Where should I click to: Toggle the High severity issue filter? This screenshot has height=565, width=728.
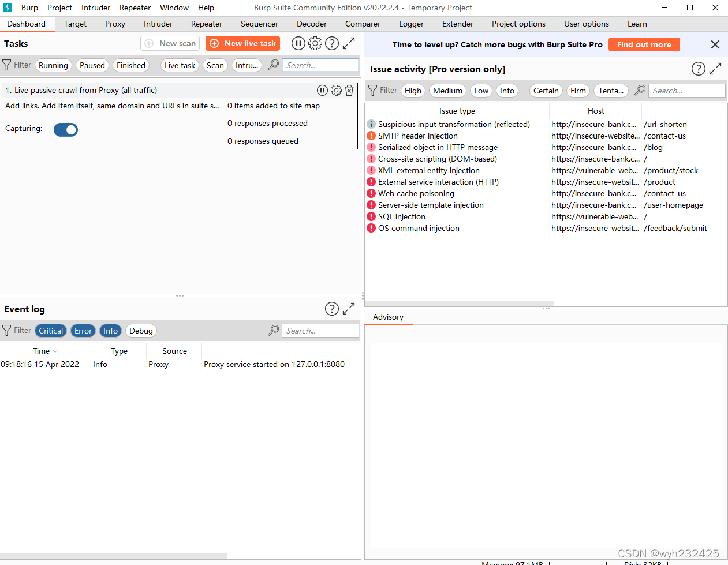[x=413, y=91]
